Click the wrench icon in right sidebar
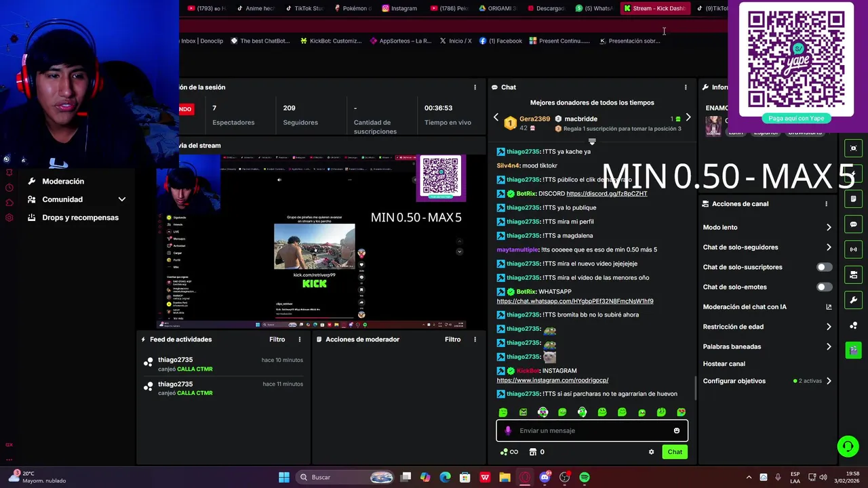868x488 pixels. point(853,300)
